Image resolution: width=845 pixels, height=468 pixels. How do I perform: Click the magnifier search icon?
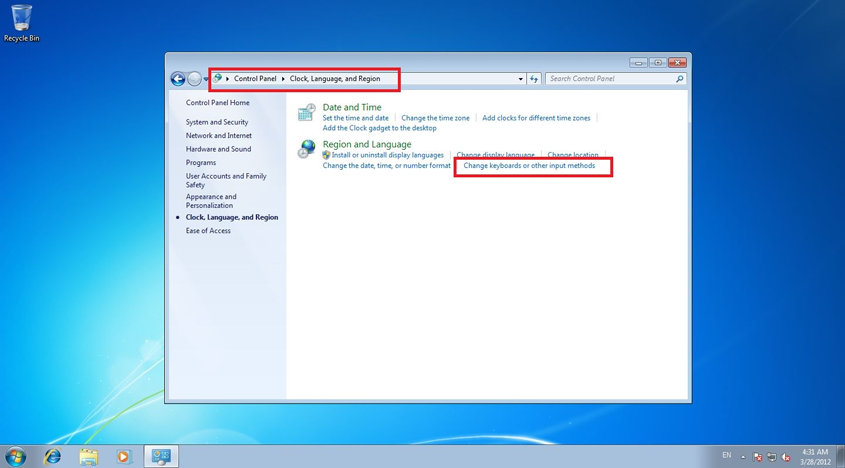coord(680,79)
